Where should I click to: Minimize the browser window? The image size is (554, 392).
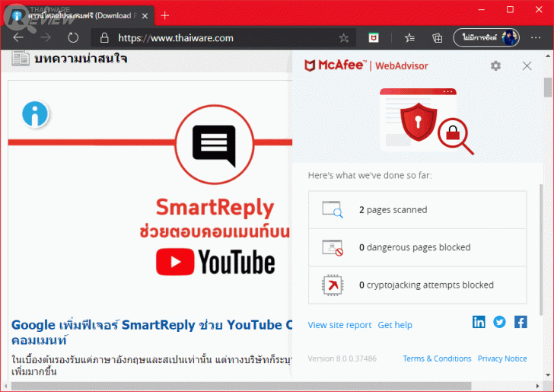point(481,10)
